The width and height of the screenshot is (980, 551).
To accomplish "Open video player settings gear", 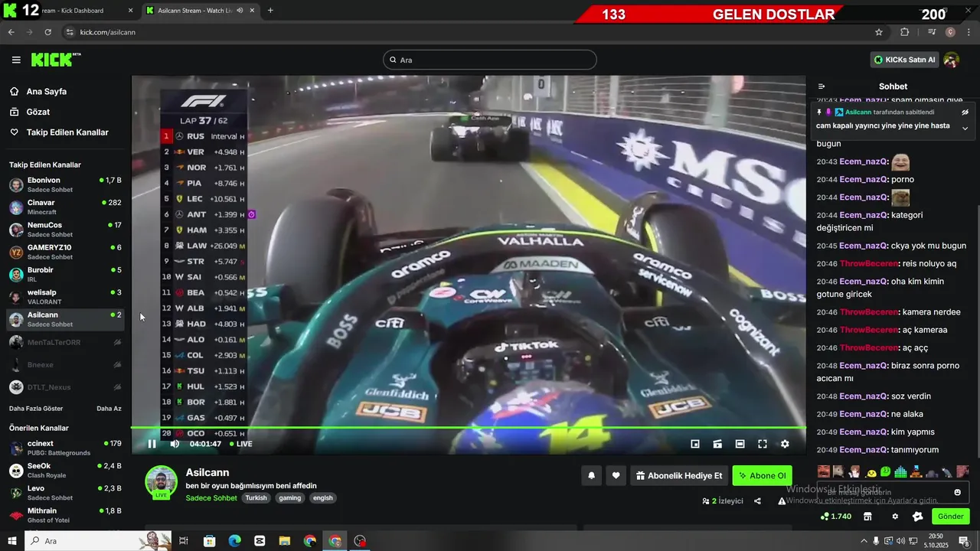I will pyautogui.click(x=785, y=444).
